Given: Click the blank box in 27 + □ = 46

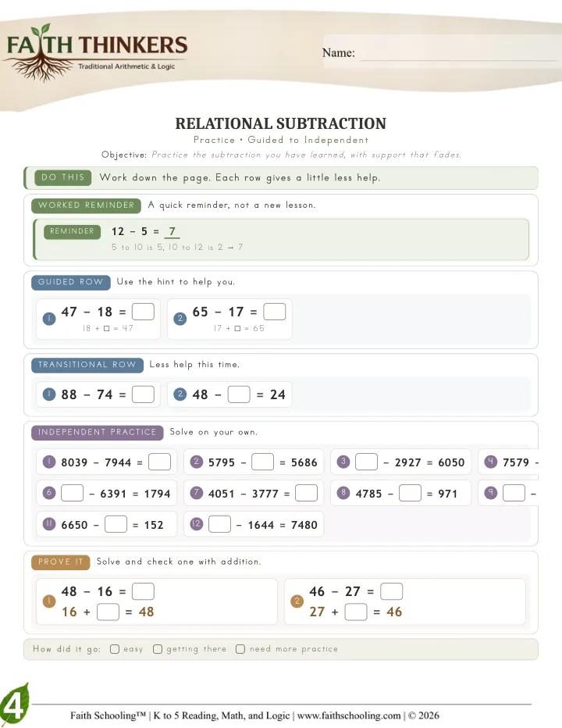Looking at the screenshot, I should tap(356, 612).
